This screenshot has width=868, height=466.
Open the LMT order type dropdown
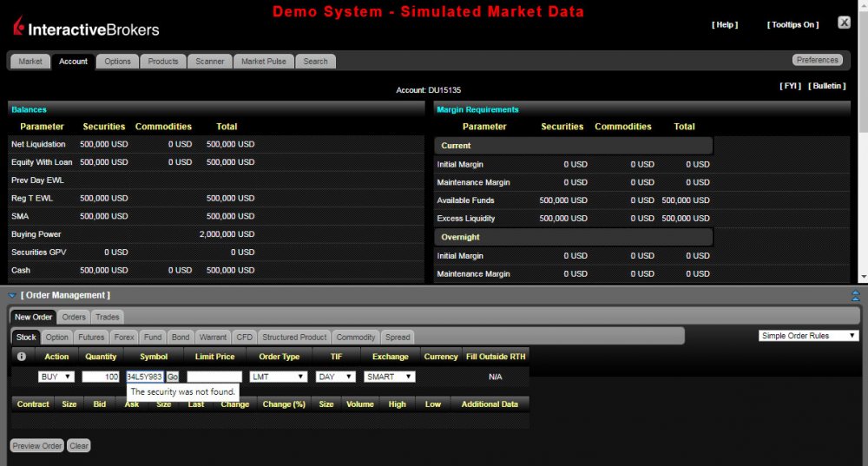(278, 377)
